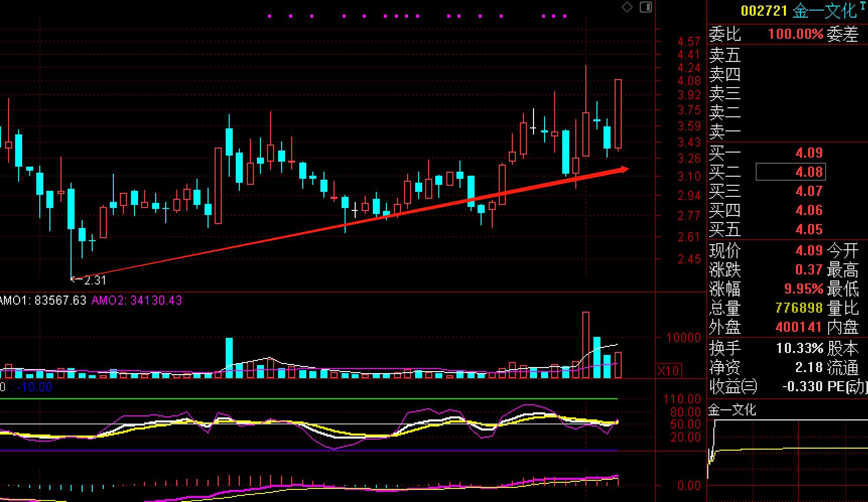Select stock code 002721
This screenshot has height=502, width=868.
pos(764,11)
